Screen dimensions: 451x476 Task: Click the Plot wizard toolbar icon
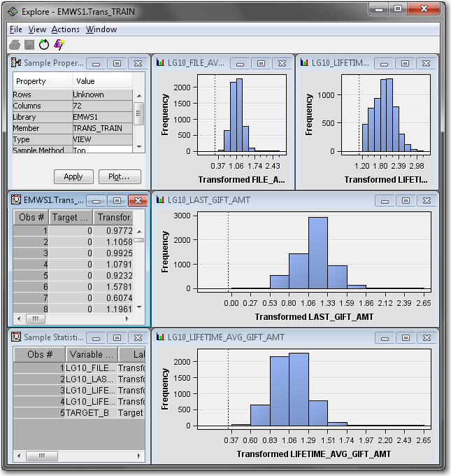(59, 44)
